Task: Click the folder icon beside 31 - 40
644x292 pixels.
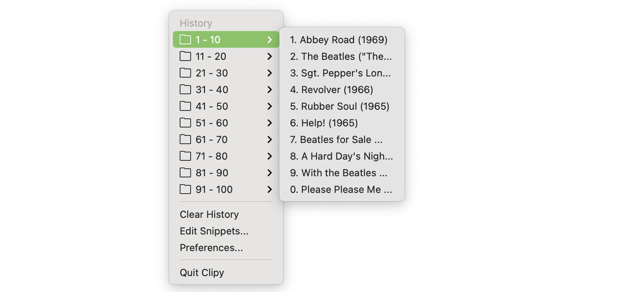Action: coord(185,90)
